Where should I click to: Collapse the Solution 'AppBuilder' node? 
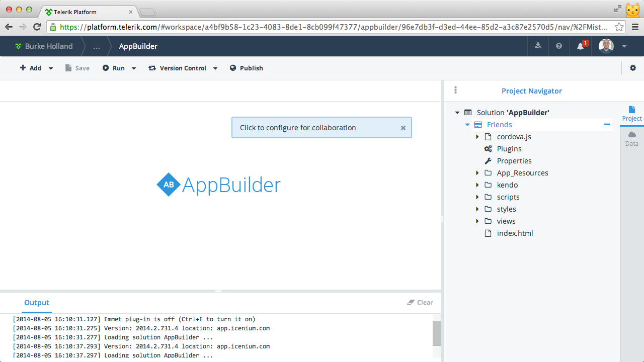(457, 113)
